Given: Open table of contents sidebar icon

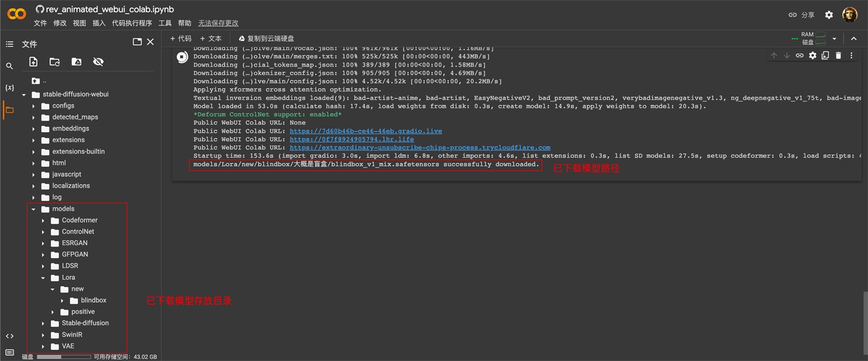Looking at the screenshot, I should click(9, 44).
